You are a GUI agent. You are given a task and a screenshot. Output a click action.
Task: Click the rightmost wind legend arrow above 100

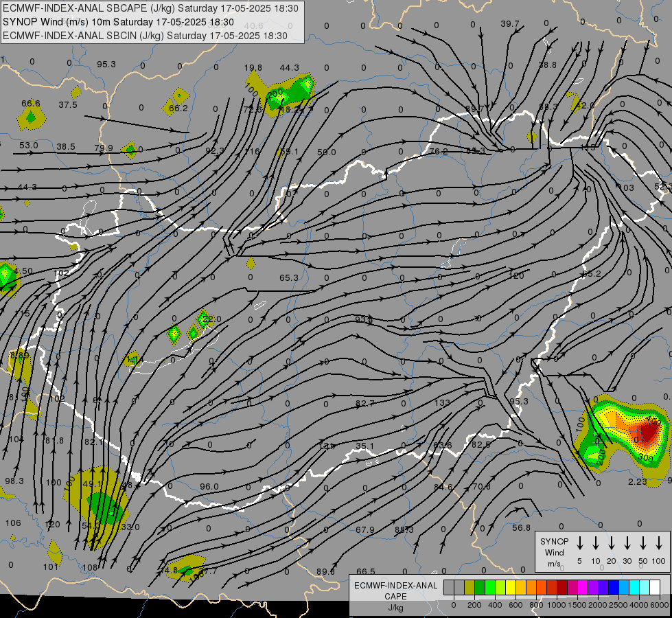(x=659, y=543)
